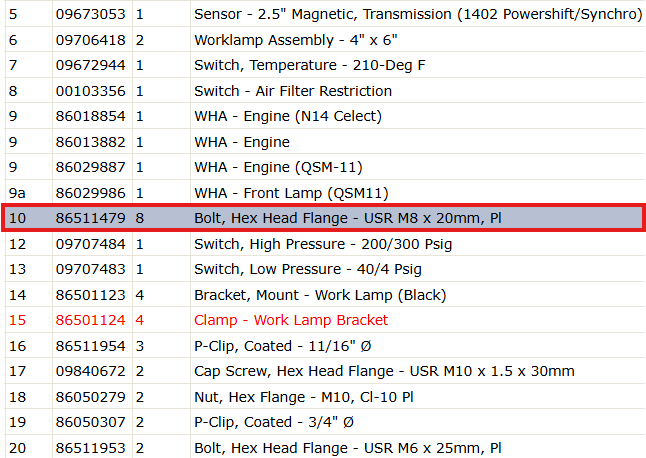646x458 pixels.
Task: Click part number 86501124 in red
Action: (91, 320)
